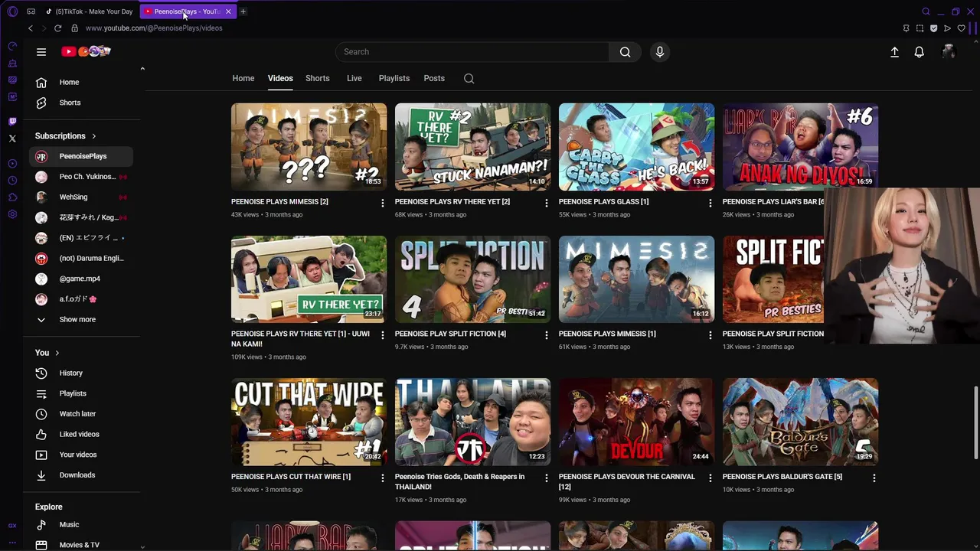The width and height of the screenshot is (980, 551).
Task: Open sidebar extensions cube icon
Action: [x=12, y=197]
